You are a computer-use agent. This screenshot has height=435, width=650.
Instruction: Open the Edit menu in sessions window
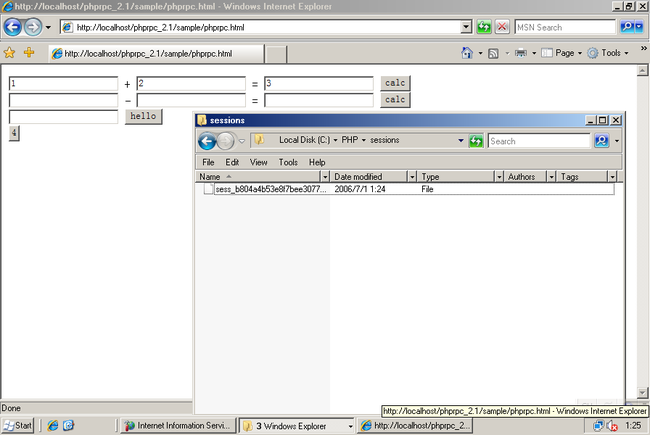[x=232, y=163]
